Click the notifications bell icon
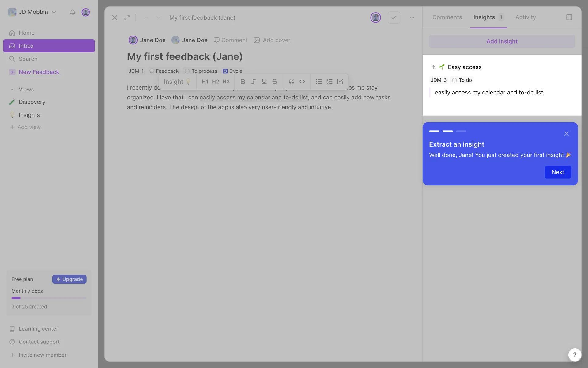This screenshot has height=368, width=588. 73,12
